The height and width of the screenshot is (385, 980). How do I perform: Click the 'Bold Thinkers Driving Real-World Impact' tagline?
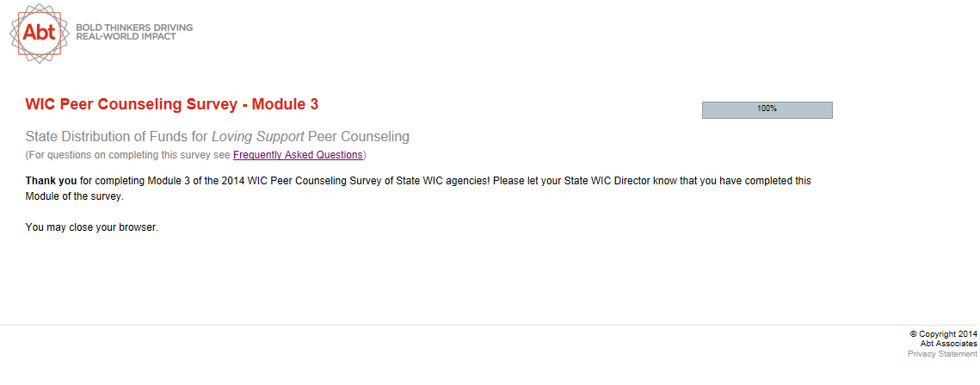134,32
